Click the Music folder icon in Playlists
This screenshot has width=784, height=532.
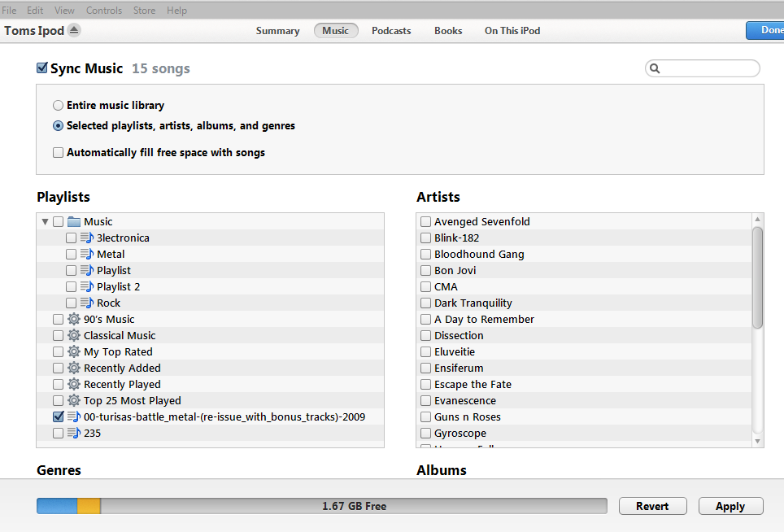(74, 221)
